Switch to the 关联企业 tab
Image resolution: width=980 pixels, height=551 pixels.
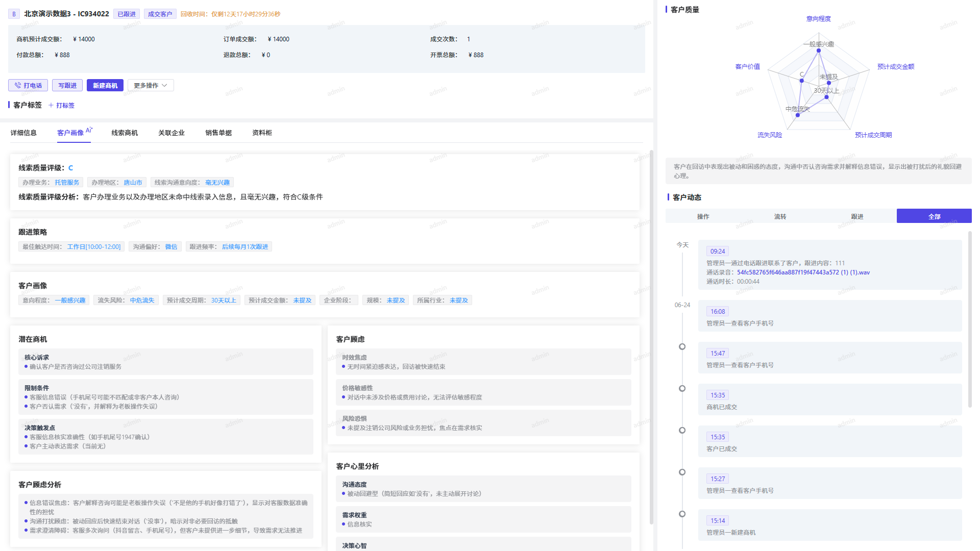click(171, 133)
